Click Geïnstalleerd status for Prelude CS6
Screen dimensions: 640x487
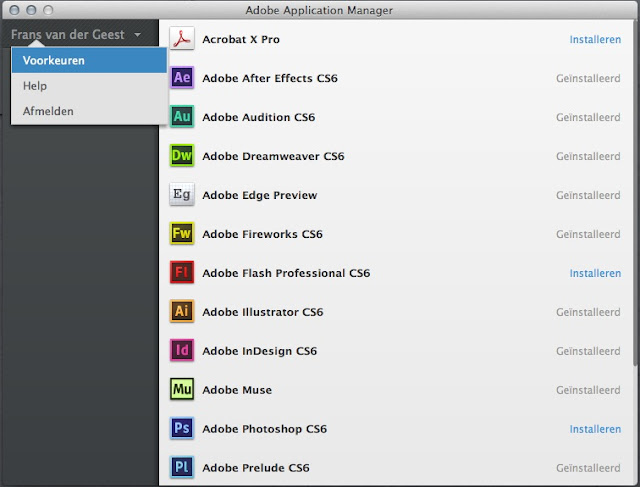[x=588, y=468]
